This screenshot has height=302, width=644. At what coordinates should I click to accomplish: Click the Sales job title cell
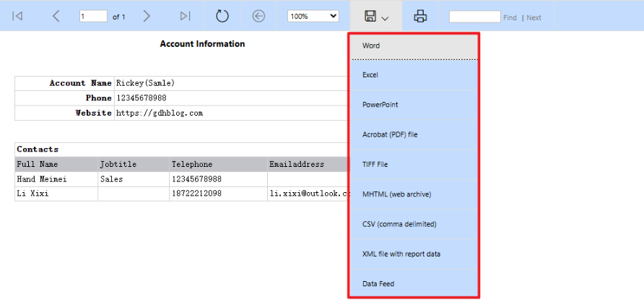coord(111,179)
